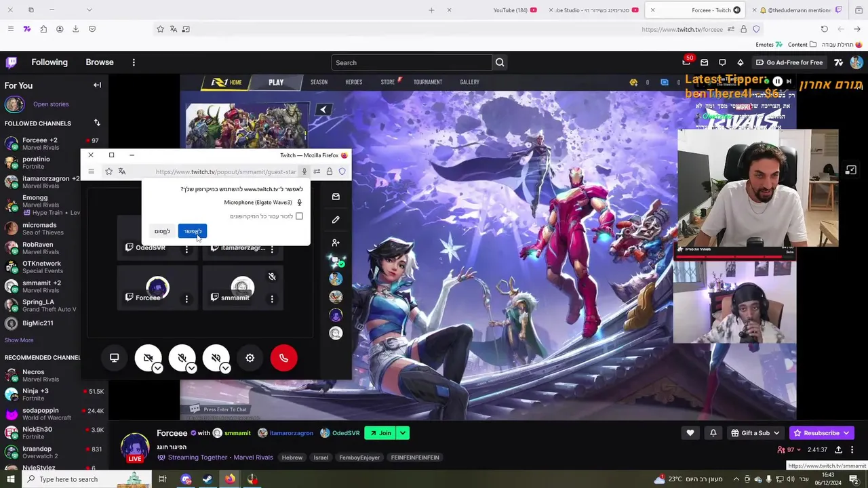Image resolution: width=868 pixels, height=488 pixels.
Task: Toggle the notification bell for Forceee
Action: (713, 433)
